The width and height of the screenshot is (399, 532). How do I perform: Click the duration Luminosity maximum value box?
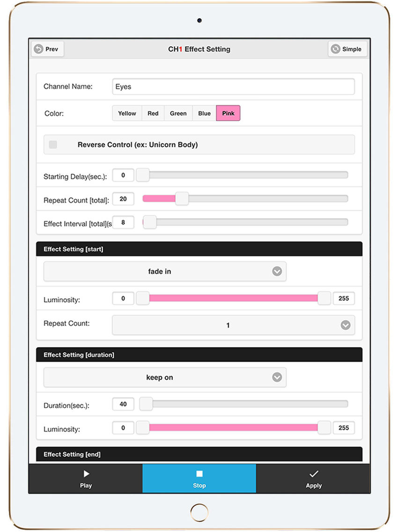(x=344, y=428)
